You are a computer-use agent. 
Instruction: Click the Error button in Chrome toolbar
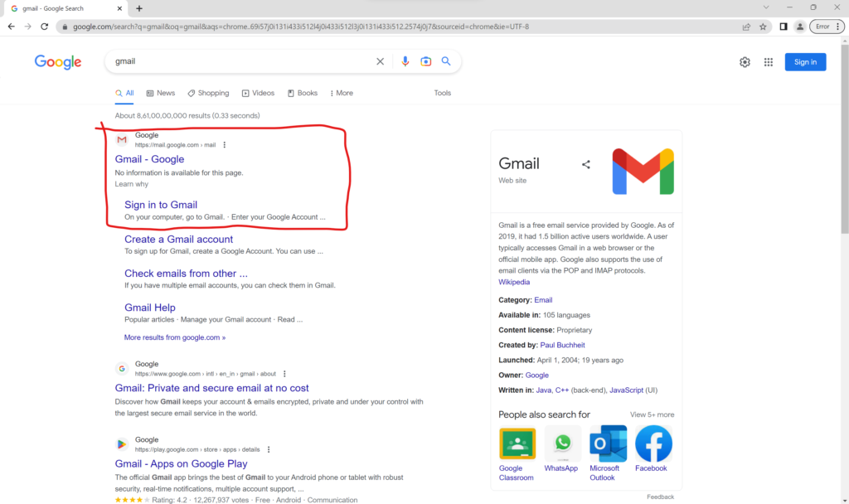[x=827, y=27]
